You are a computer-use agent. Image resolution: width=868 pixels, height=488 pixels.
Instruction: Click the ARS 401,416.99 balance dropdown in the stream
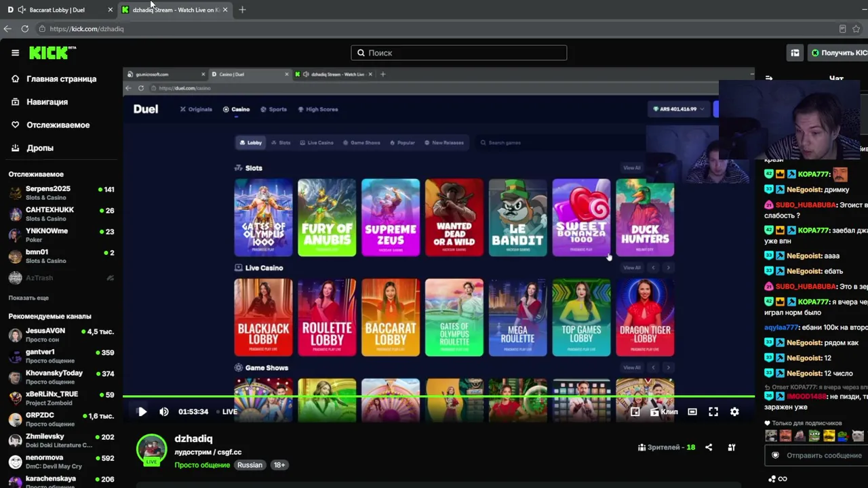[x=679, y=109]
